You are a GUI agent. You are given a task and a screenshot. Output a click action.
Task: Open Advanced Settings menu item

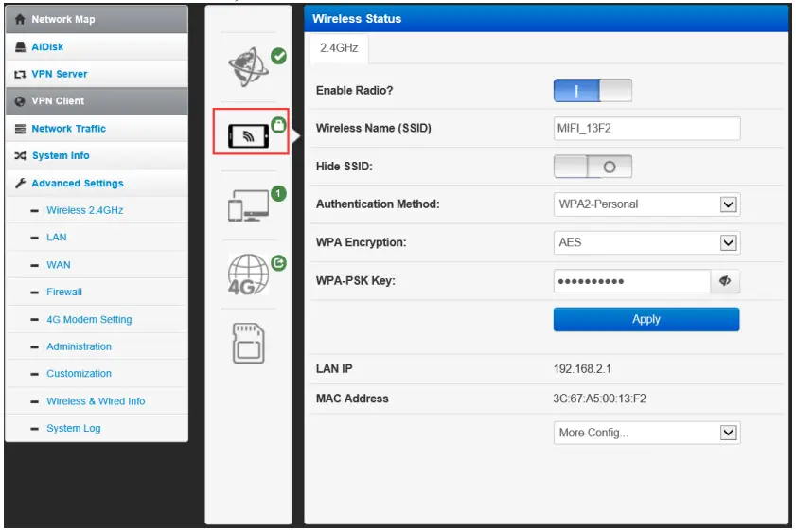coord(97,184)
